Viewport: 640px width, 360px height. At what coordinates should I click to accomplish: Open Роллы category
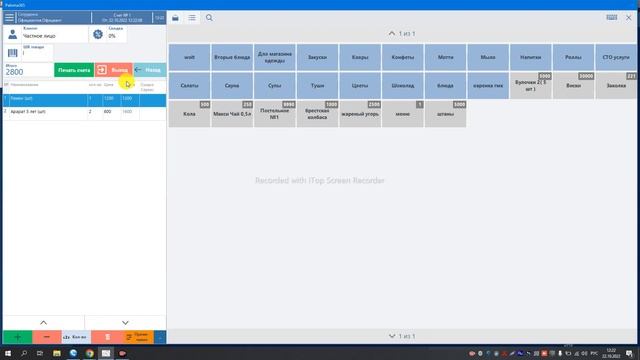[x=573, y=57]
